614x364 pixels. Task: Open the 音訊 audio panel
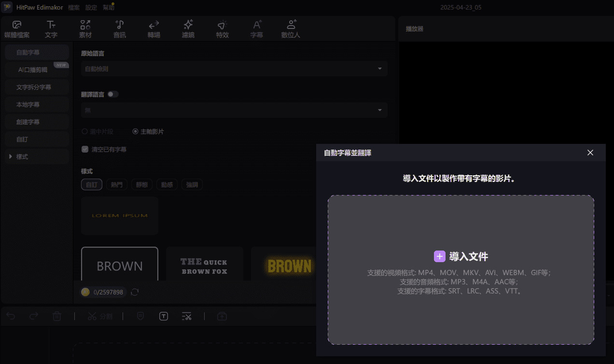tap(120, 29)
